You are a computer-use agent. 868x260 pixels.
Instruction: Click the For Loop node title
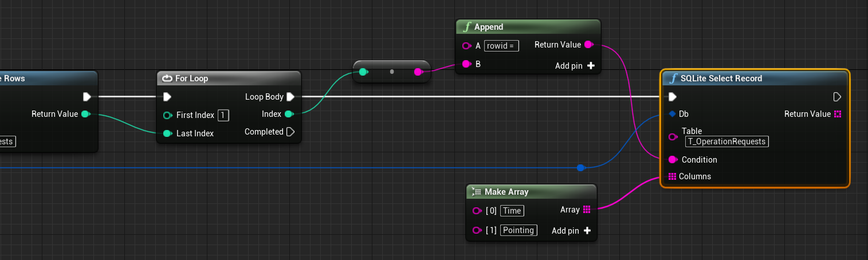pyautogui.click(x=192, y=78)
